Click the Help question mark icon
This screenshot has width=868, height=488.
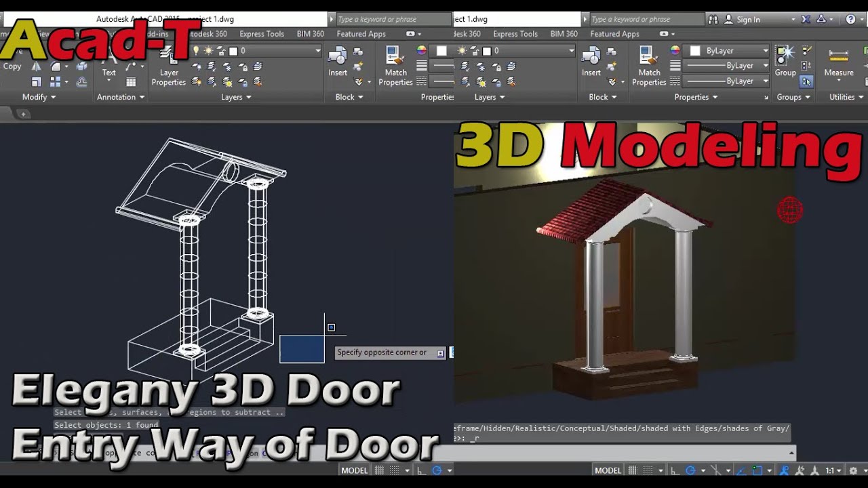pyautogui.click(x=850, y=20)
